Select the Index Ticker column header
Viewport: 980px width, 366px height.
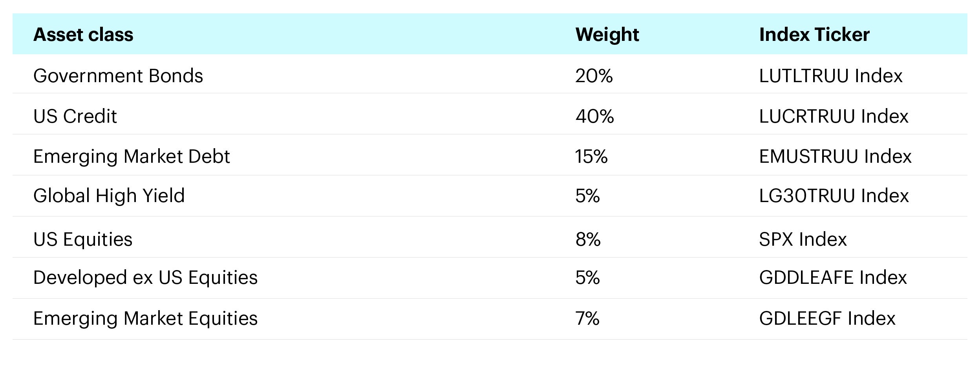coord(814,35)
